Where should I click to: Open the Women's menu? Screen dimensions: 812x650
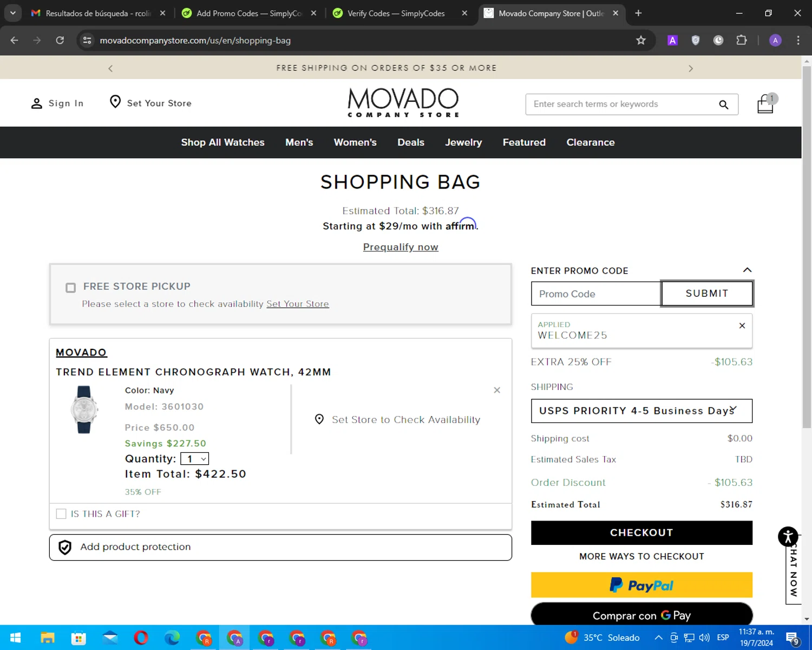point(355,142)
